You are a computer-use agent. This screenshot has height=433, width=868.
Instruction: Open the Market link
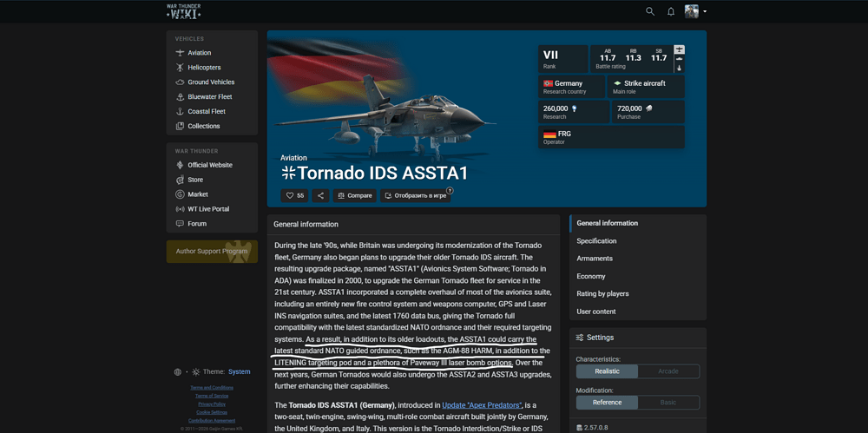[x=198, y=194]
